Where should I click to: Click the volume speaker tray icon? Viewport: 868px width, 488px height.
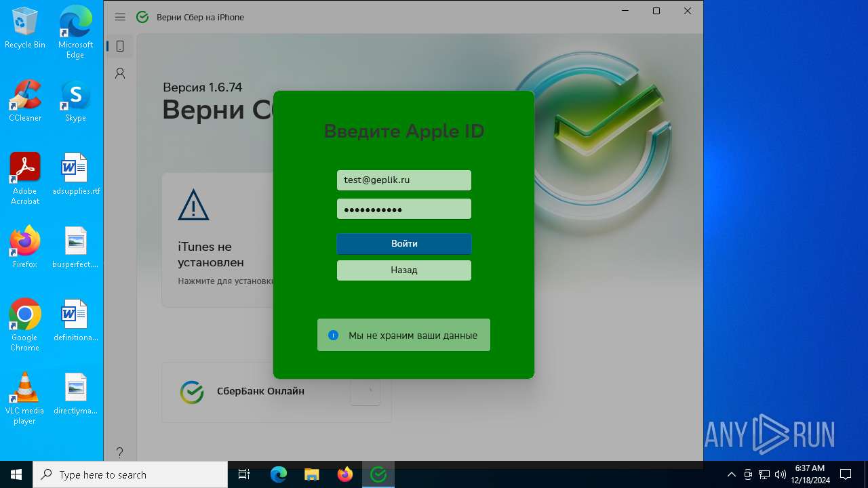pyautogui.click(x=781, y=474)
